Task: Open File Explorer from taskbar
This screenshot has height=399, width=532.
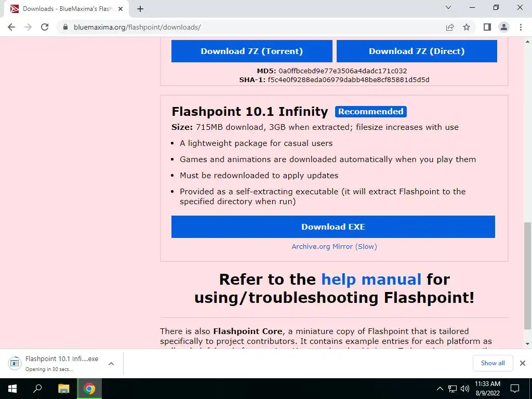Action: [x=63, y=389]
